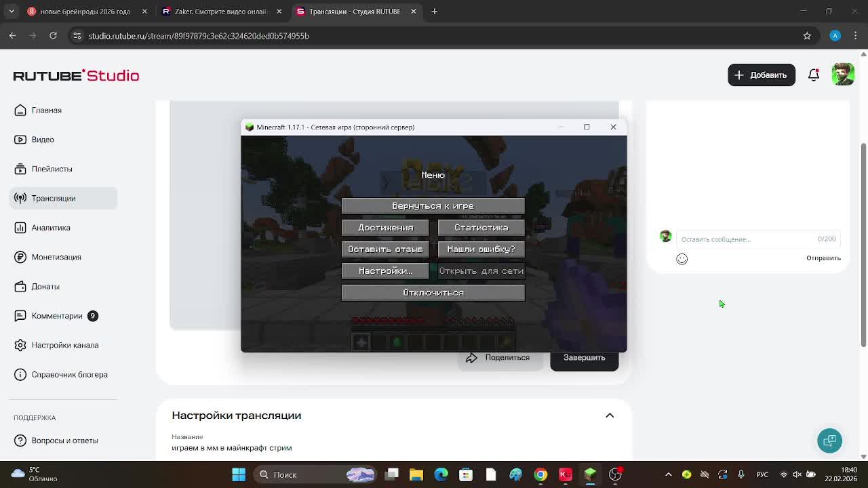Click the Поделиться share button
The height and width of the screenshot is (488, 868).
500,358
